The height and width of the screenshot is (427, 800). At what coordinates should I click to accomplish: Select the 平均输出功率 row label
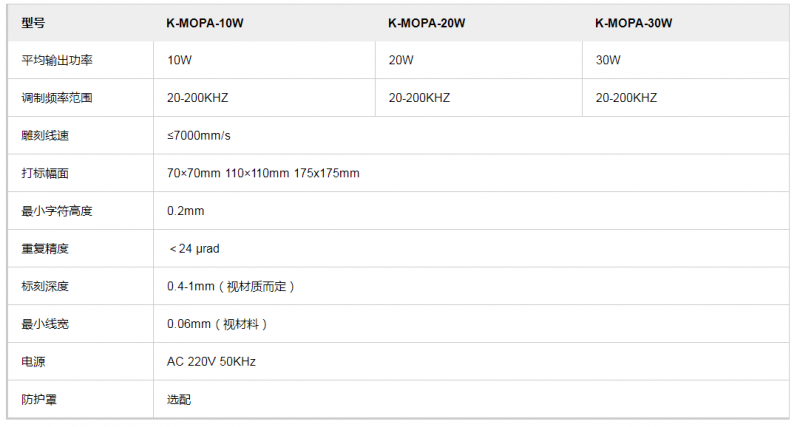[58, 60]
